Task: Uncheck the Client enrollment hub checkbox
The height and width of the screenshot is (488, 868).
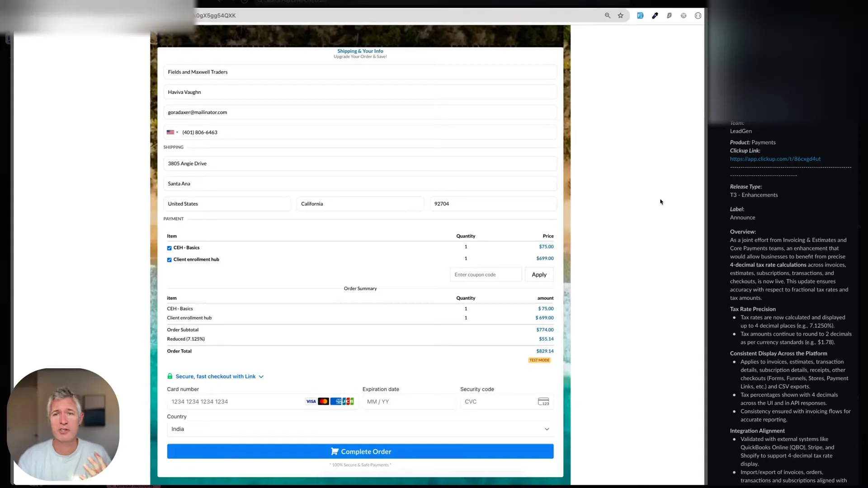Action: (x=170, y=260)
